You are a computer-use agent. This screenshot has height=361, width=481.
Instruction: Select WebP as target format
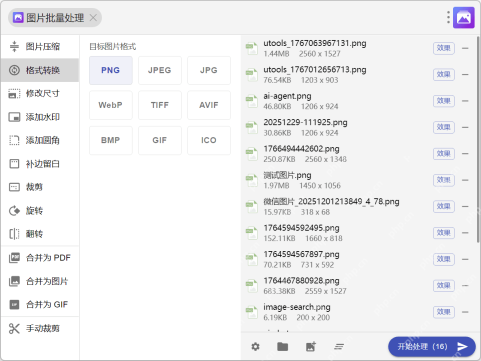(111, 105)
